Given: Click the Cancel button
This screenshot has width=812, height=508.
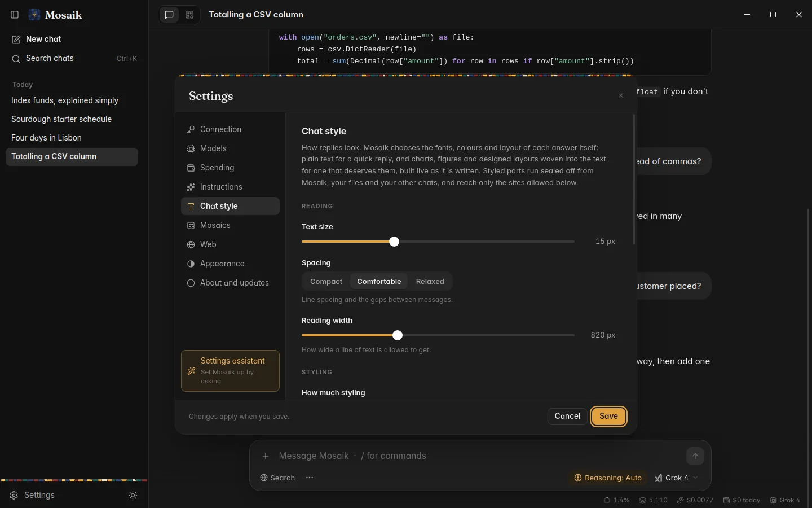Looking at the screenshot, I should 567,416.
